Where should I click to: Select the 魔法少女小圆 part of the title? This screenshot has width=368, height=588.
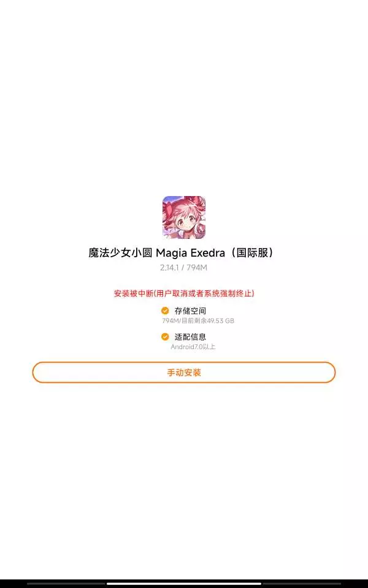[120, 253]
